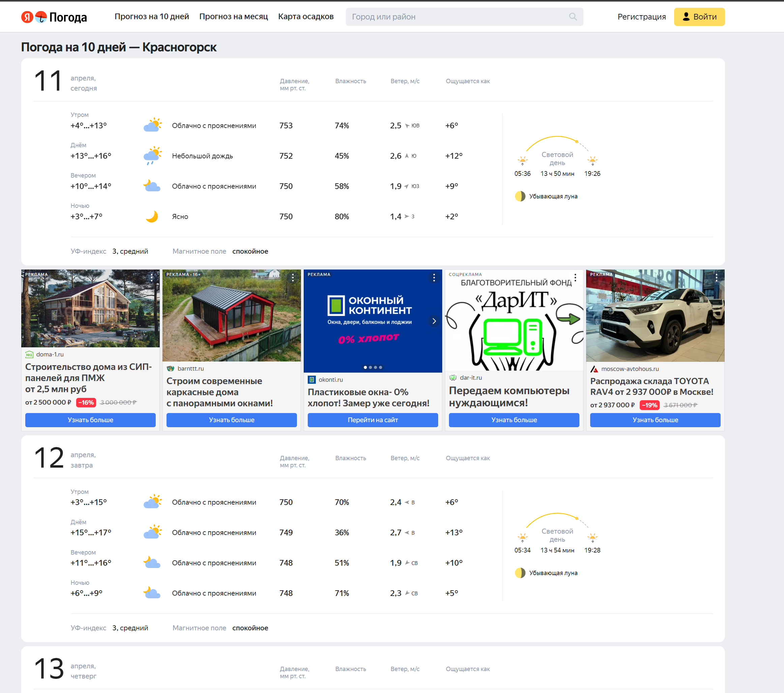784x693 pixels.
Task: Open the three-dot menu on the doma-1.ru ad
Action: tap(152, 278)
